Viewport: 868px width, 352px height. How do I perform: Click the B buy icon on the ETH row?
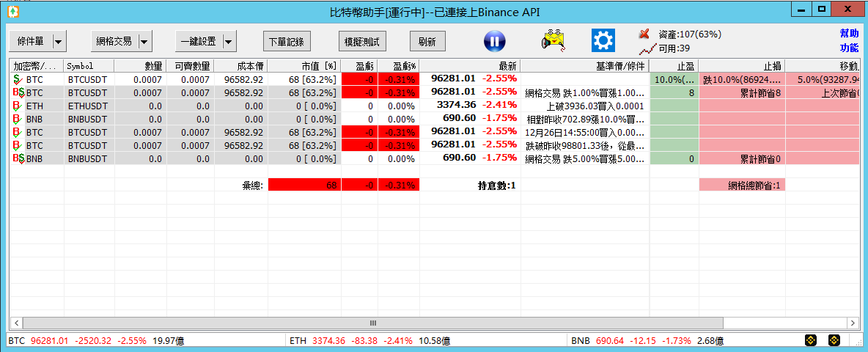click(x=17, y=106)
